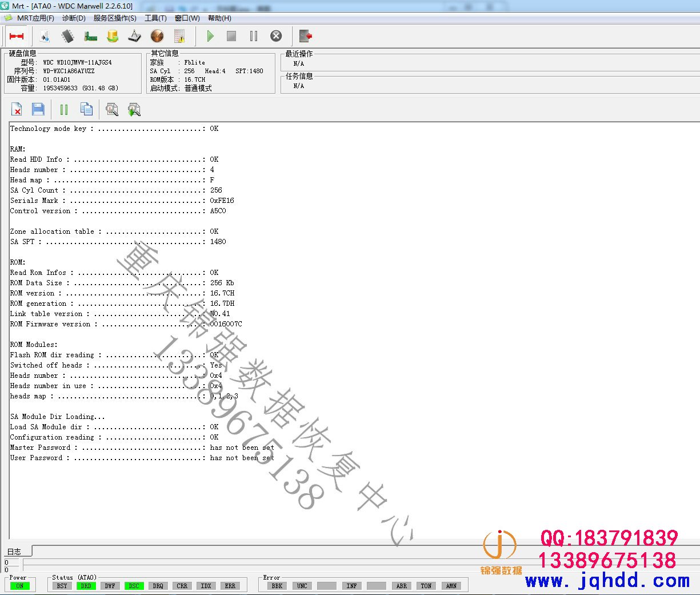Image resolution: width=700 pixels, height=595 pixels.
Task: Copy log text with documents icon
Action: coord(87,109)
